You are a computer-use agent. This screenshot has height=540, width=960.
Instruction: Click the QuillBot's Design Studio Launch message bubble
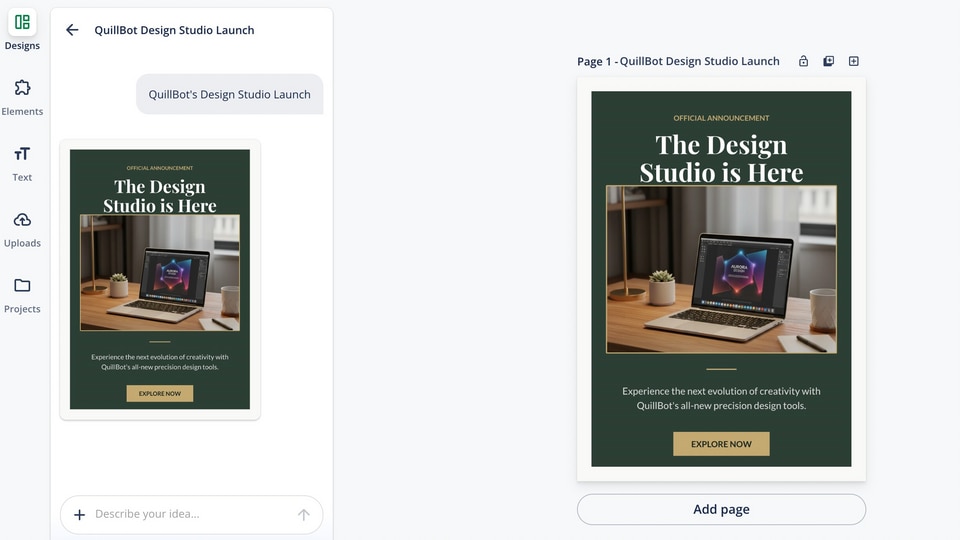[230, 94]
